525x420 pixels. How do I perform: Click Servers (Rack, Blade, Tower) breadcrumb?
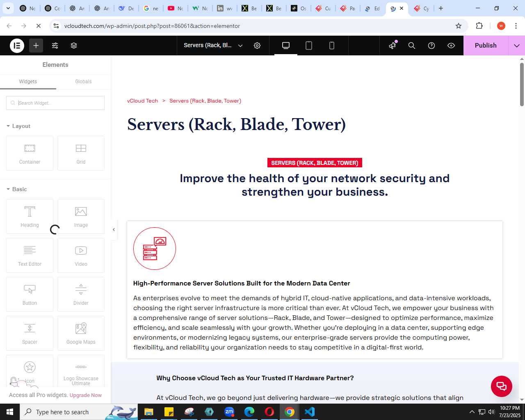tap(205, 101)
